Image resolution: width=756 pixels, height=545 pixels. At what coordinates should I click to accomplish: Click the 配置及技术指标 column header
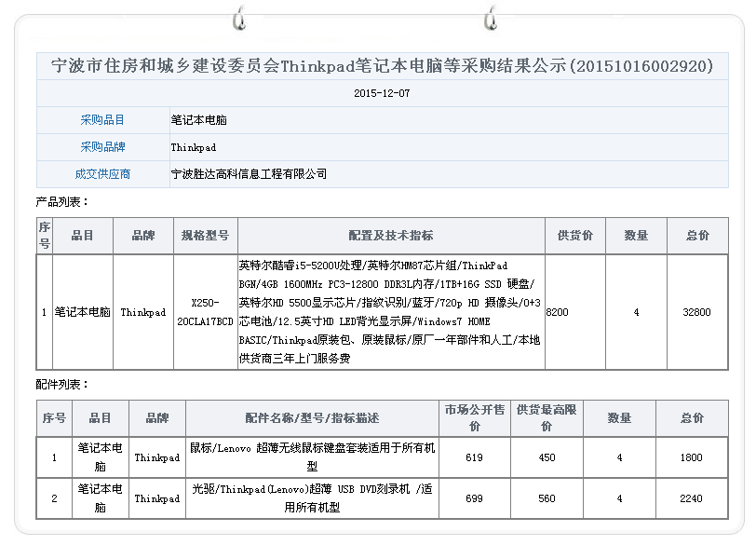pos(391,236)
